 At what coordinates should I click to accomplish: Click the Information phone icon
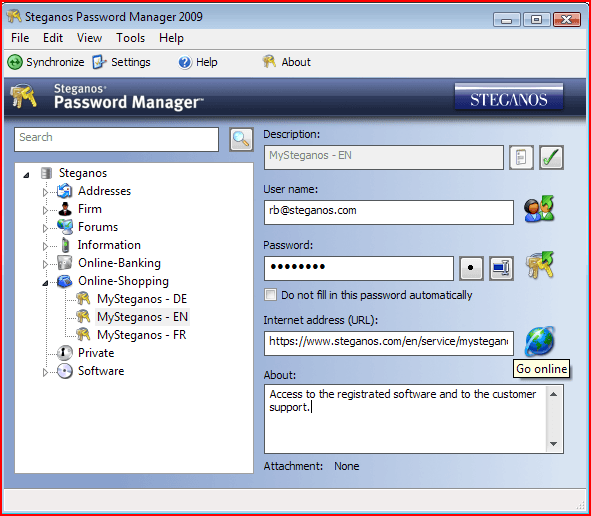66,245
